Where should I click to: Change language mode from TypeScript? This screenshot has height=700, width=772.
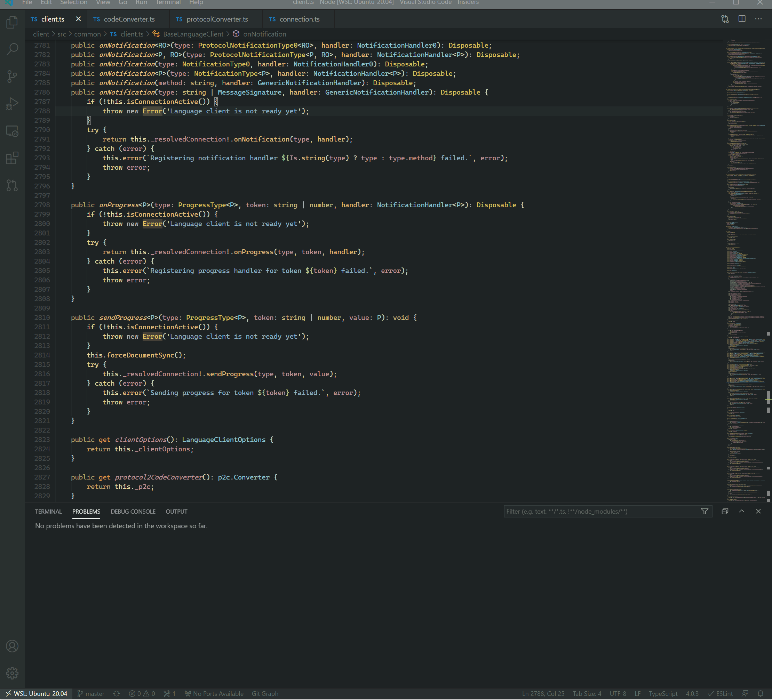(x=663, y=693)
